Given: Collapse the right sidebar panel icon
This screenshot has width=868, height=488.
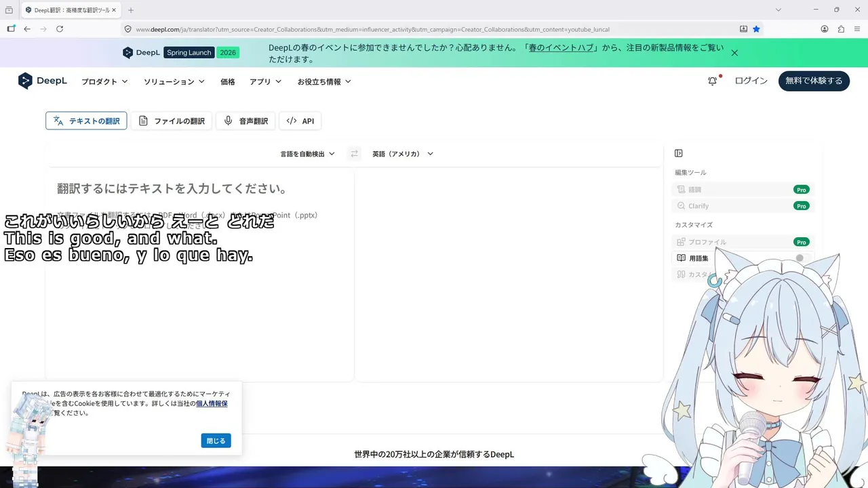Looking at the screenshot, I should [x=679, y=153].
